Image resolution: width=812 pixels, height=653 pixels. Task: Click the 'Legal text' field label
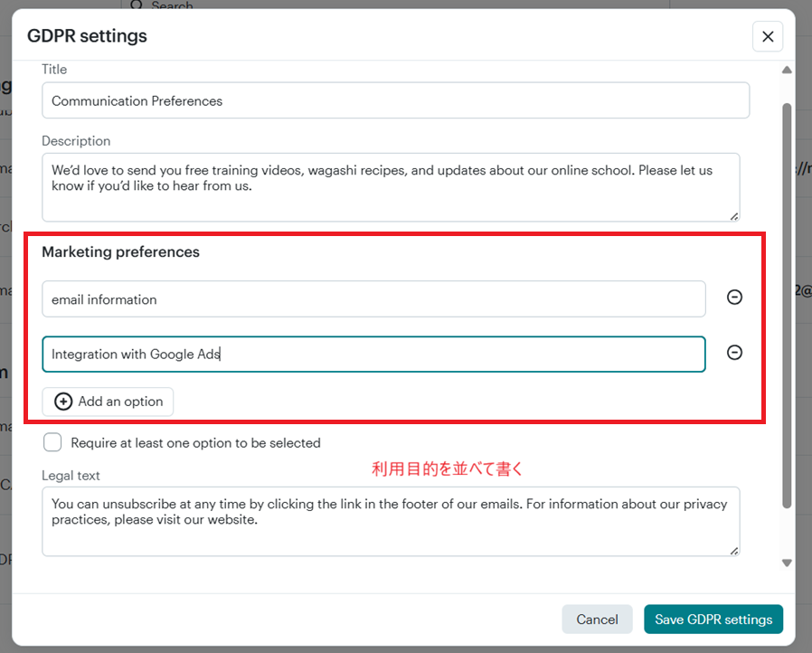point(71,476)
